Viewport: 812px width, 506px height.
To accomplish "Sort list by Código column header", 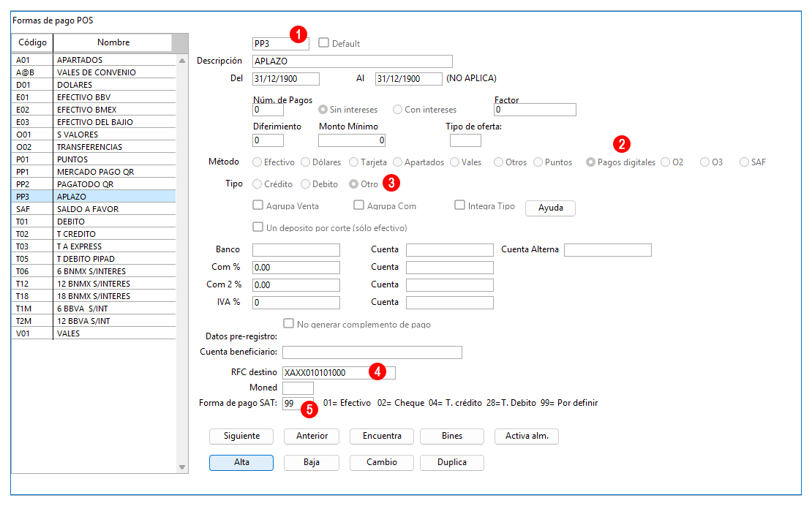I will [x=32, y=42].
